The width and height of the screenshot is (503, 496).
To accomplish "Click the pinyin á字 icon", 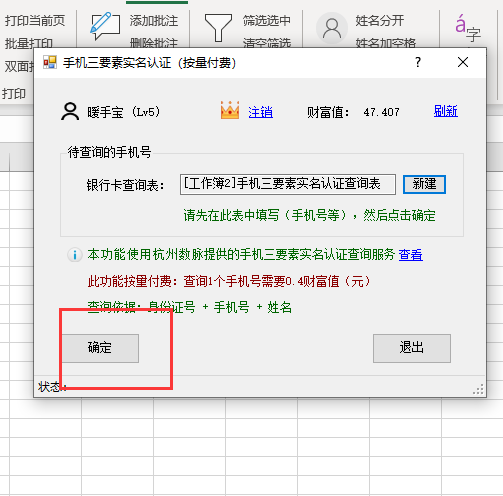I will pos(468,28).
